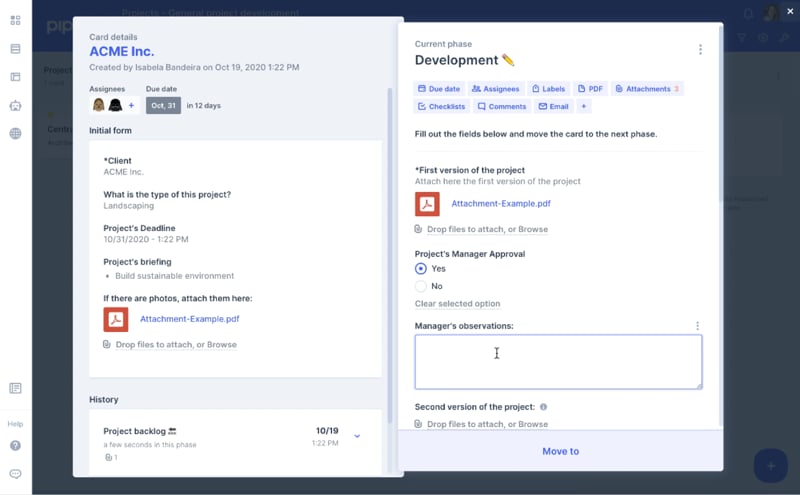Open the robot automation icon in sidebar
Screen dimensions: 800x495
click(x=15, y=105)
